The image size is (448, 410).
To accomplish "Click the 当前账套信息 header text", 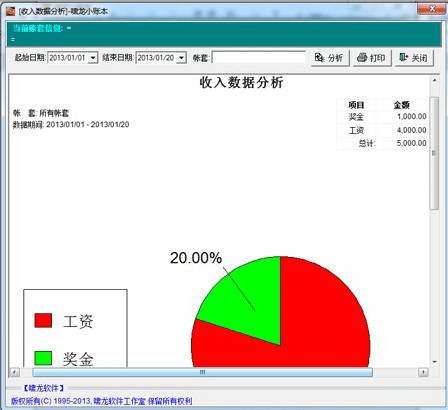I will tap(42, 29).
